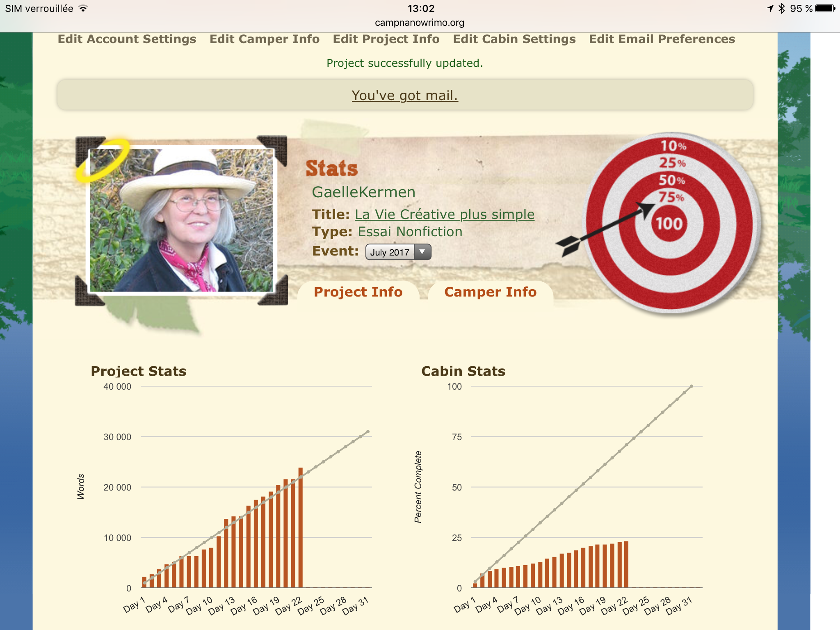Tap the campnanowrimo.org address bar
Viewport: 840px width, 630px height.
tap(420, 23)
